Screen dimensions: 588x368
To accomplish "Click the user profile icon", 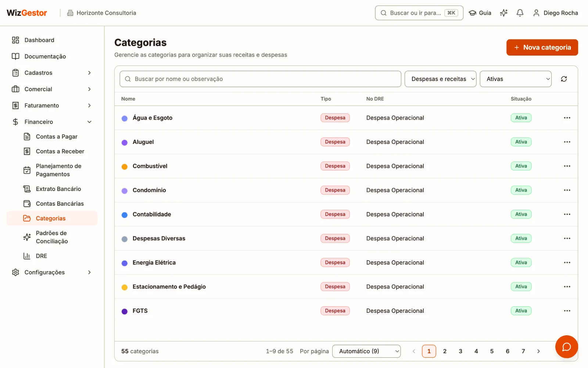I will point(536,13).
